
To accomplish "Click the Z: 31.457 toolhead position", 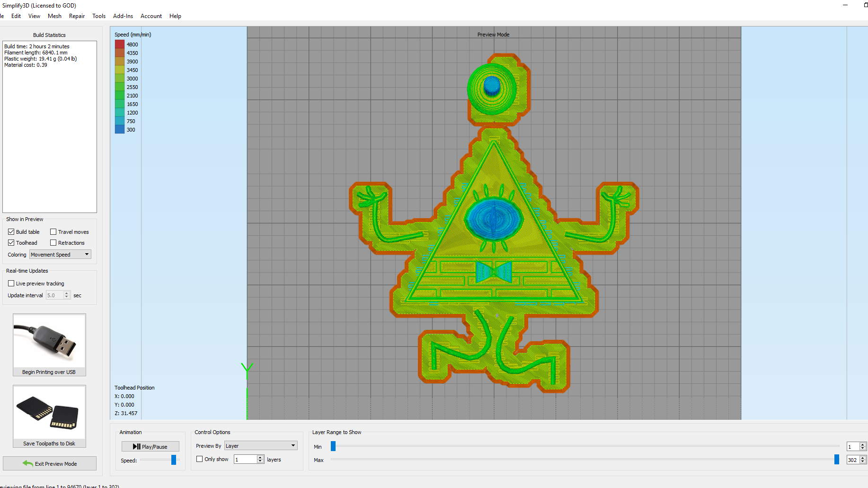I will click(x=126, y=413).
